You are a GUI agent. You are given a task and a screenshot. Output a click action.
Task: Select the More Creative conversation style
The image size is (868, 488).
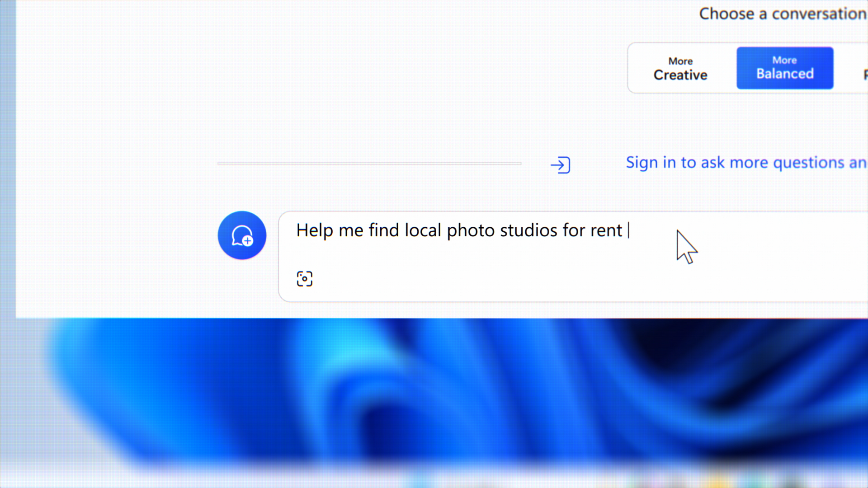point(680,68)
